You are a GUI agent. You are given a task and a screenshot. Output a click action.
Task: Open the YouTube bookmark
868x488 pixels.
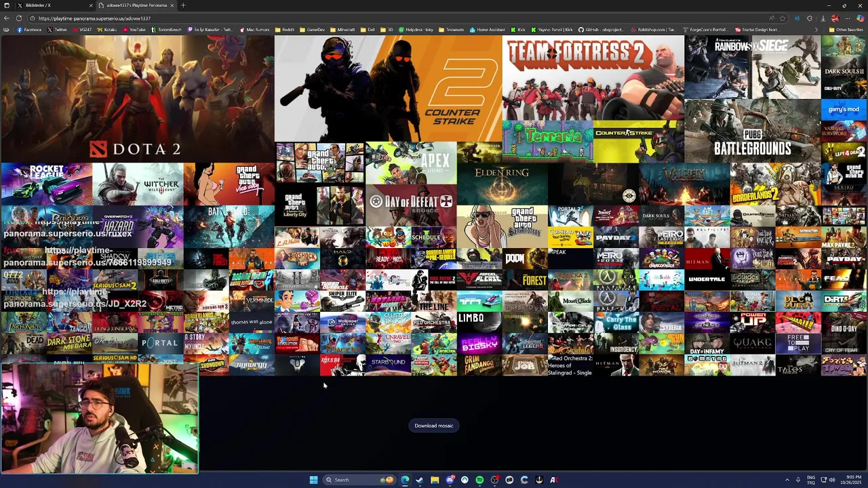point(134,30)
